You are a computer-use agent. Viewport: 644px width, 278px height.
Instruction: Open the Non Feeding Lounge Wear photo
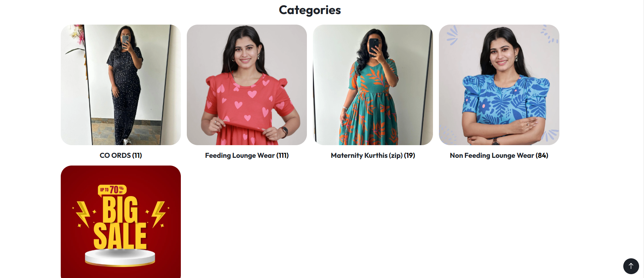pos(499,85)
